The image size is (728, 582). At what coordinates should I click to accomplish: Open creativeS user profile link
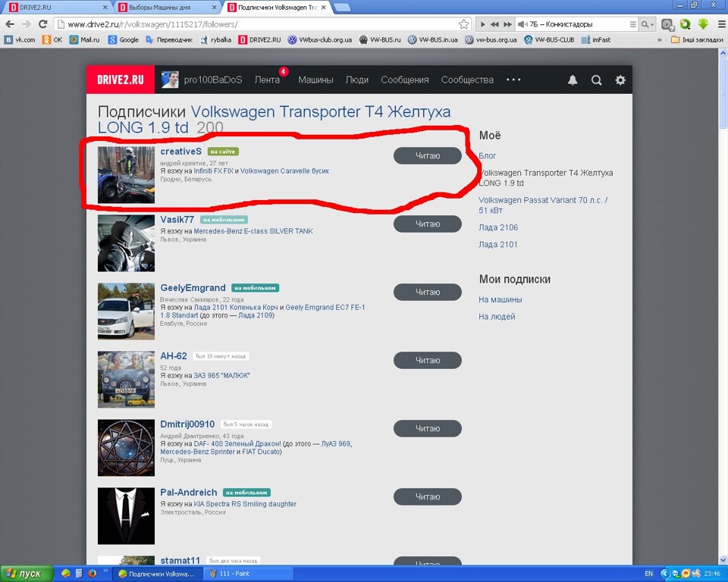point(181,152)
